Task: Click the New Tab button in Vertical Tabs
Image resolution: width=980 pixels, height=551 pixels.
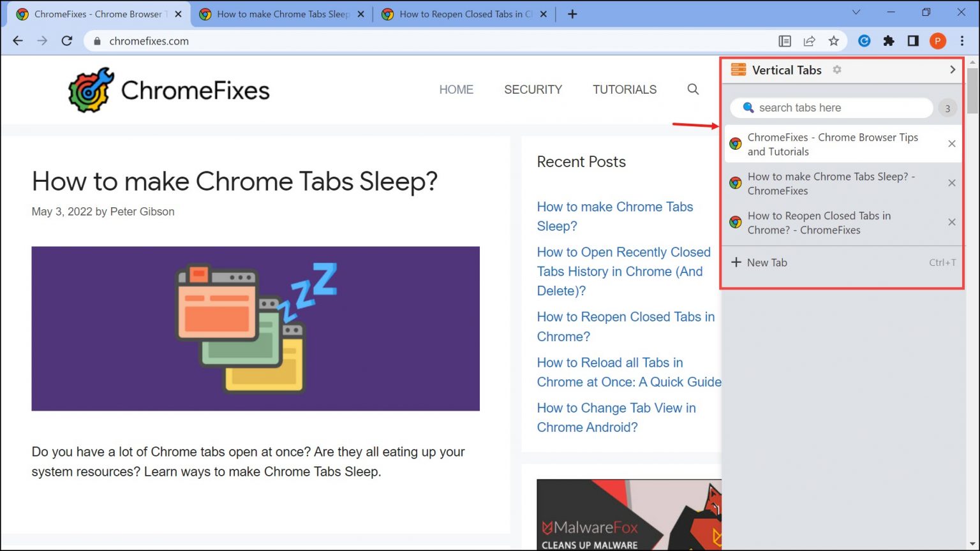Action: 767,262
